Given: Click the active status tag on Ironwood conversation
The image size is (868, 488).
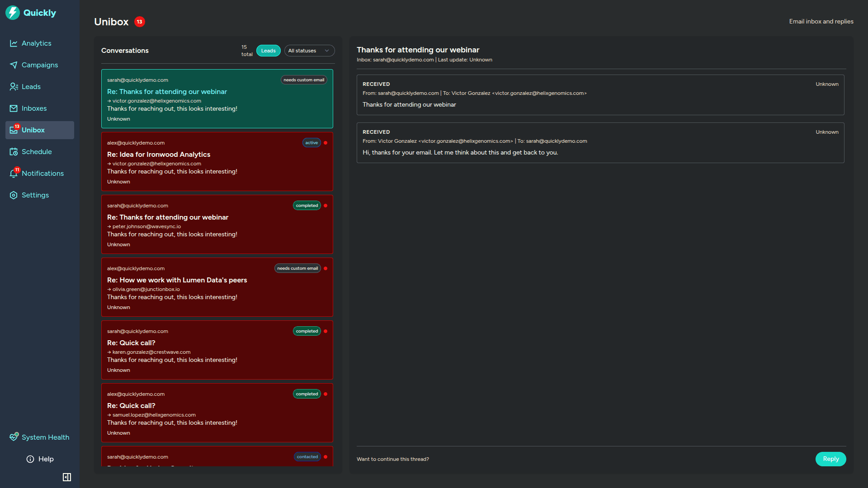Looking at the screenshot, I should [x=311, y=143].
